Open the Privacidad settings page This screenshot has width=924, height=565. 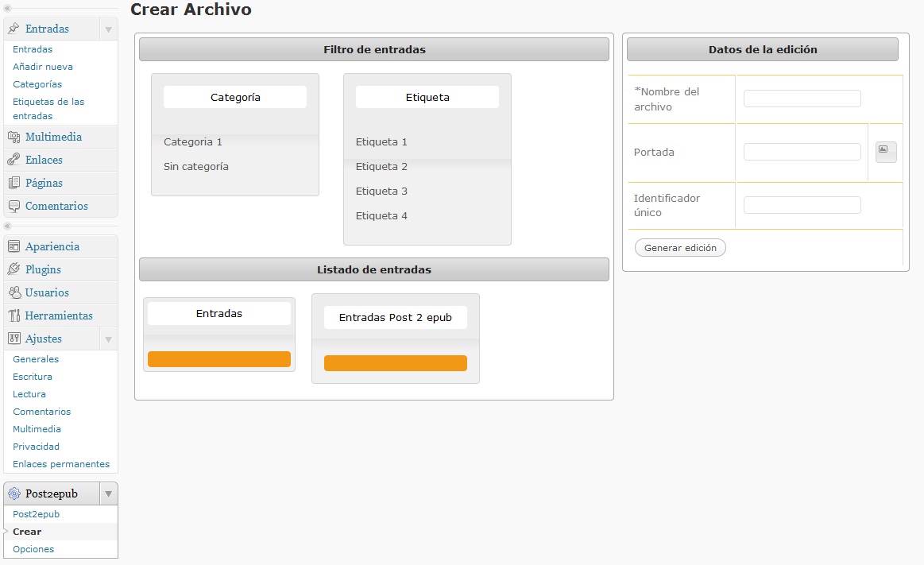pos(36,447)
